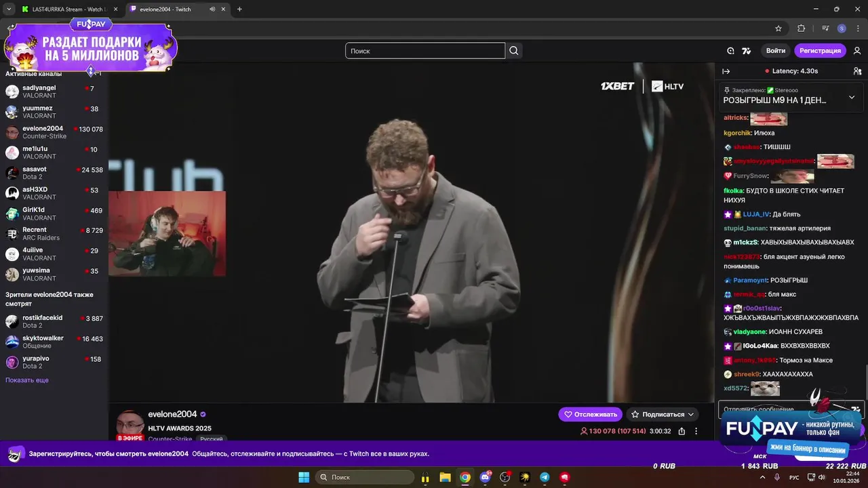Open yuwsima channel in sidebar

(54, 274)
